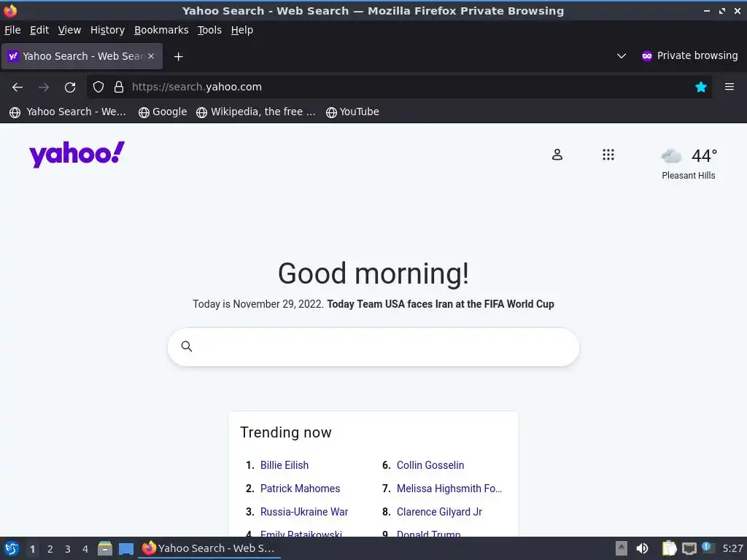Image resolution: width=747 pixels, height=560 pixels.
Task: Open the taskbar start menu icon
Action: (12, 548)
